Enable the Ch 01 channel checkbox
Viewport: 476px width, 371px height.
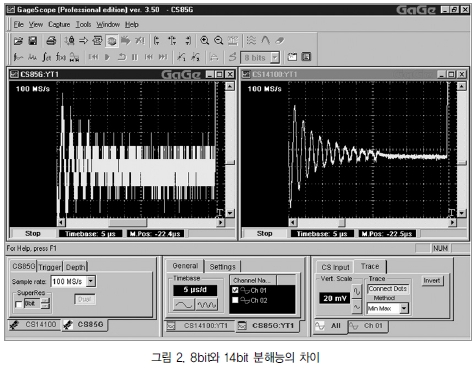pyautogui.click(x=235, y=290)
